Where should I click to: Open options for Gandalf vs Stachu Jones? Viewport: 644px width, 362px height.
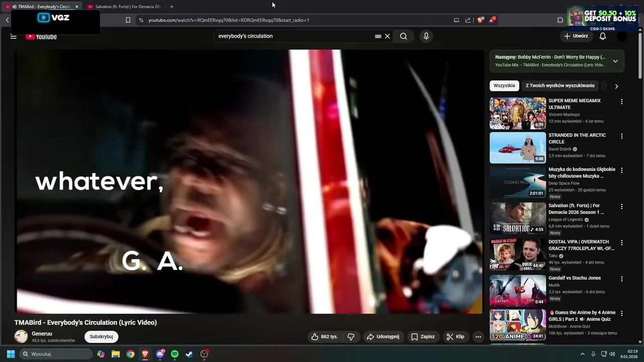(622, 279)
